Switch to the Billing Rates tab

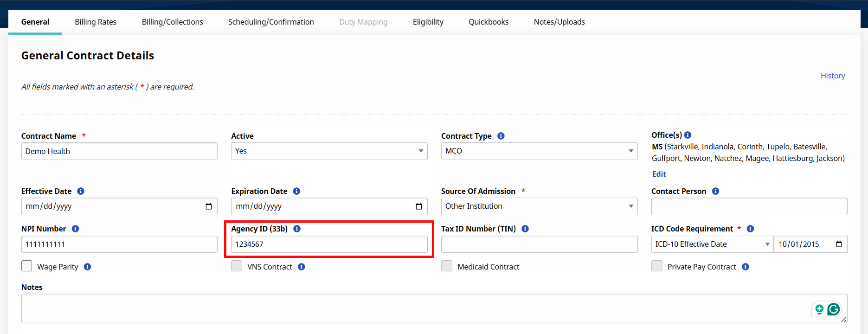tap(96, 22)
